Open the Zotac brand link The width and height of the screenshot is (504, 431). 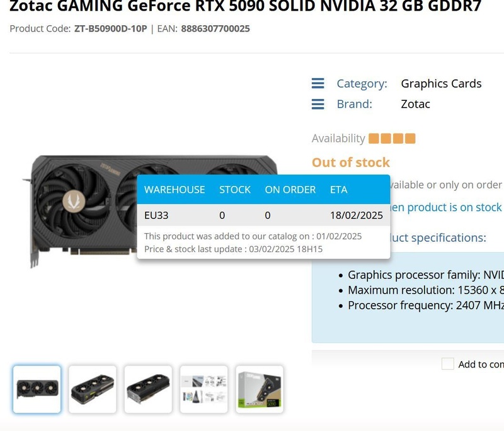coord(415,104)
